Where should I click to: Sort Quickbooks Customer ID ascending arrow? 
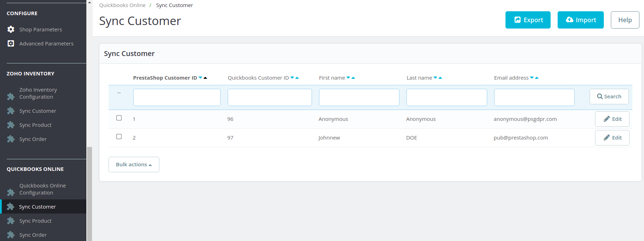click(297, 78)
